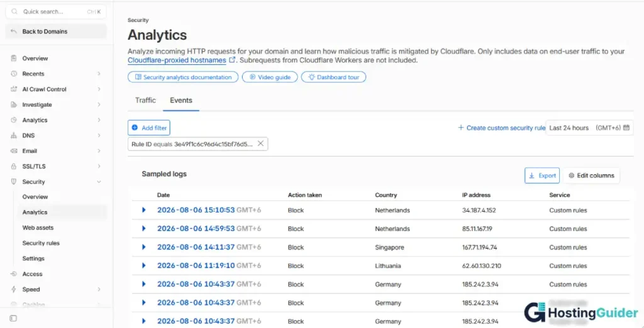Click the Action taken column header
The width and height of the screenshot is (644, 328).
click(305, 195)
